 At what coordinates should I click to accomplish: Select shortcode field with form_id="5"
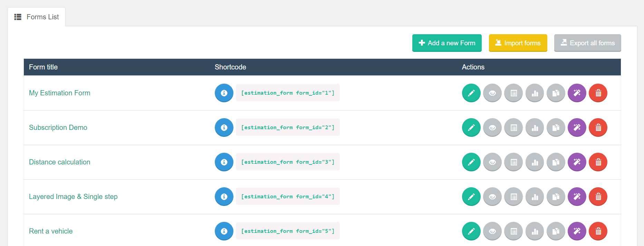click(288, 231)
